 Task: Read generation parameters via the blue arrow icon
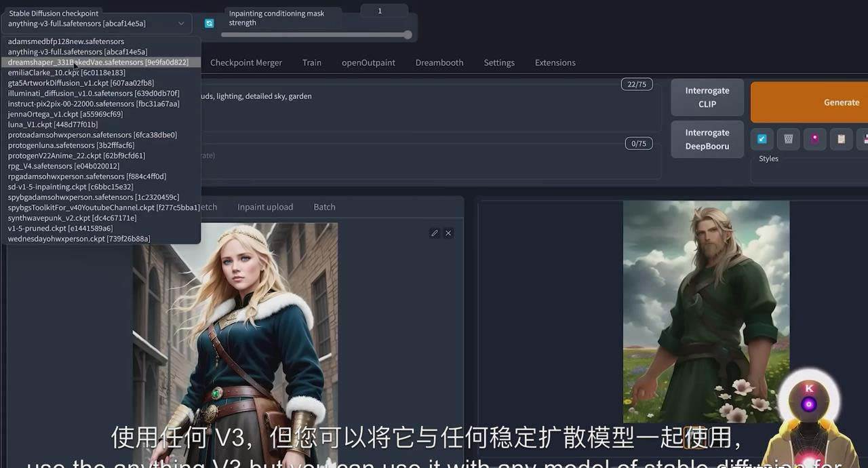pyautogui.click(x=762, y=139)
